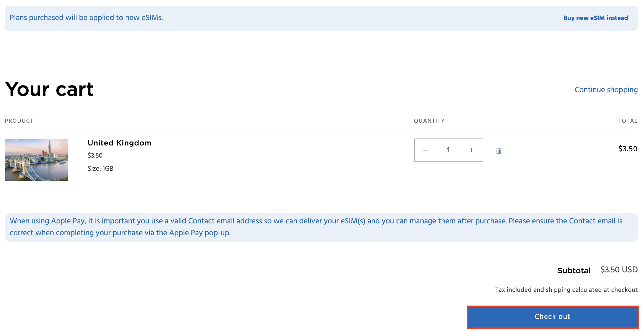Click the $3.50 item total on the right
Viewport: 644px width, 336px height.
click(627, 149)
